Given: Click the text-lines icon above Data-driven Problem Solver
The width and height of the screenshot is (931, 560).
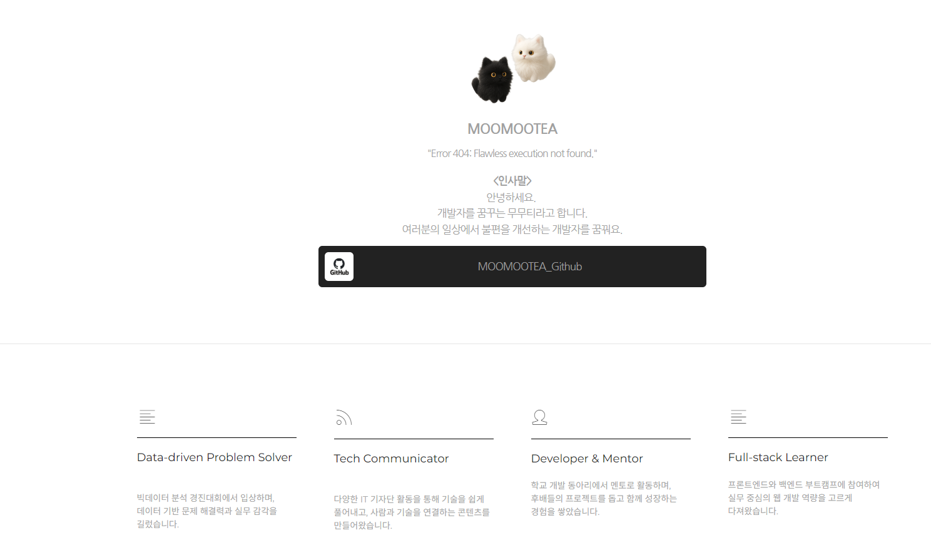Looking at the screenshot, I should [x=148, y=417].
